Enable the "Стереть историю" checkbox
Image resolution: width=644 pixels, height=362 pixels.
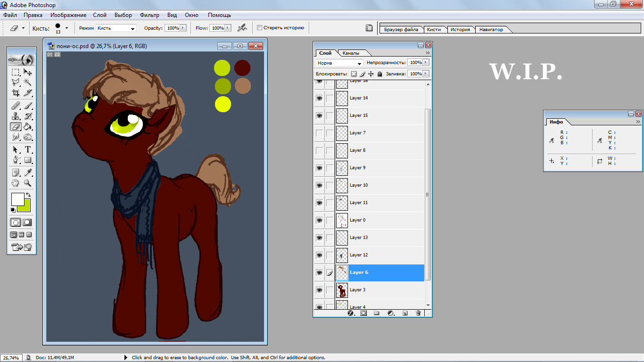[x=259, y=28]
